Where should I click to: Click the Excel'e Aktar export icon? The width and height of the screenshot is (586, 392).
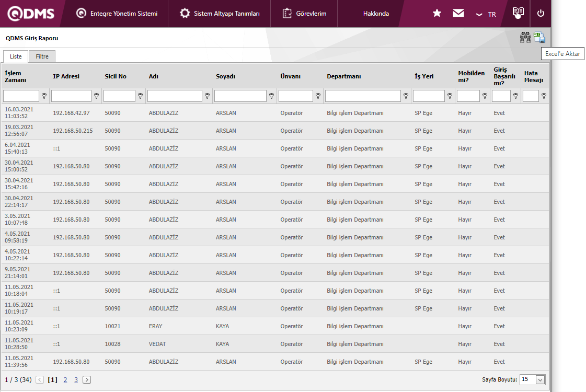539,38
